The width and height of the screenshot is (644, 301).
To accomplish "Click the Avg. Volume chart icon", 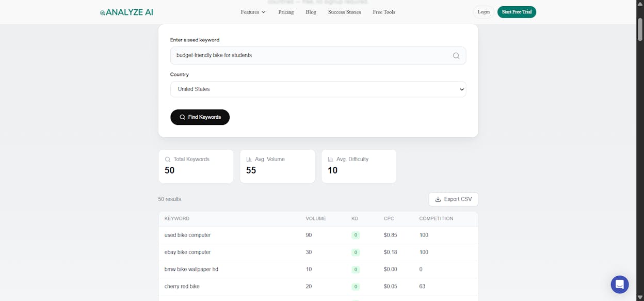I will tap(249, 160).
